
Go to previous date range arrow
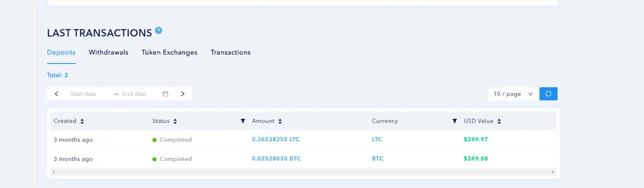pyautogui.click(x=56, y=94)
